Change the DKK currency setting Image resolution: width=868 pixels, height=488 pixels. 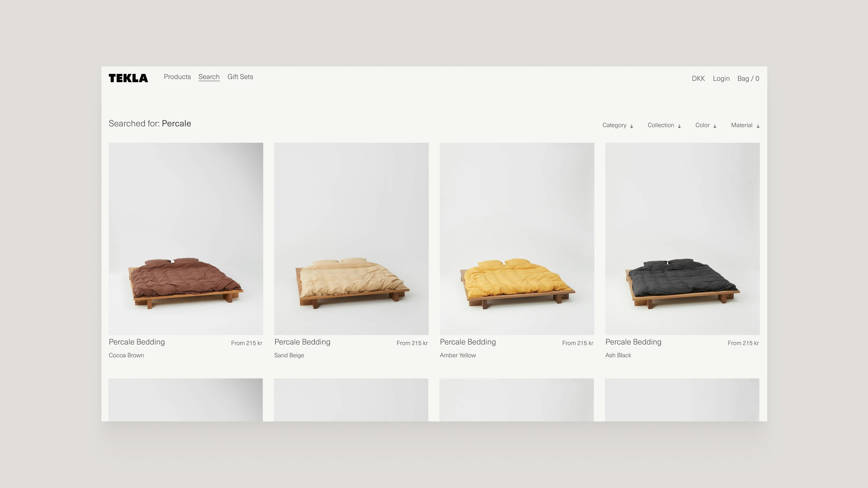(x=698, y=78)
